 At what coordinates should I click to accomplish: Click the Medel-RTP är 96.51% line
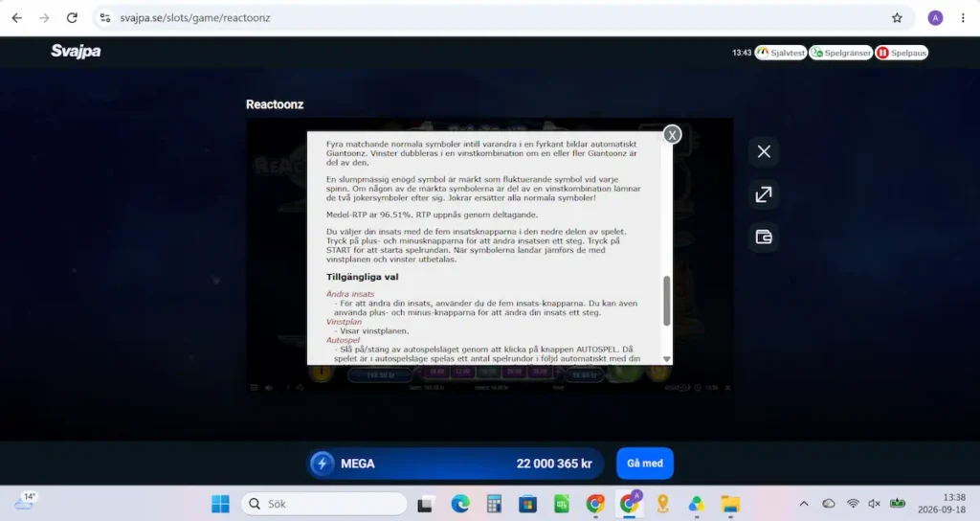(x=432, y=215)
